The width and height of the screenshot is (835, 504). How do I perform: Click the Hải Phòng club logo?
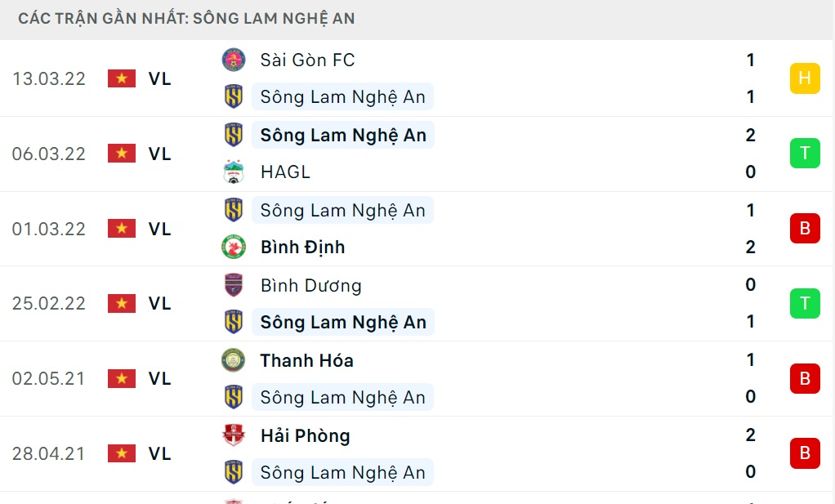click(x=234, y=435)
